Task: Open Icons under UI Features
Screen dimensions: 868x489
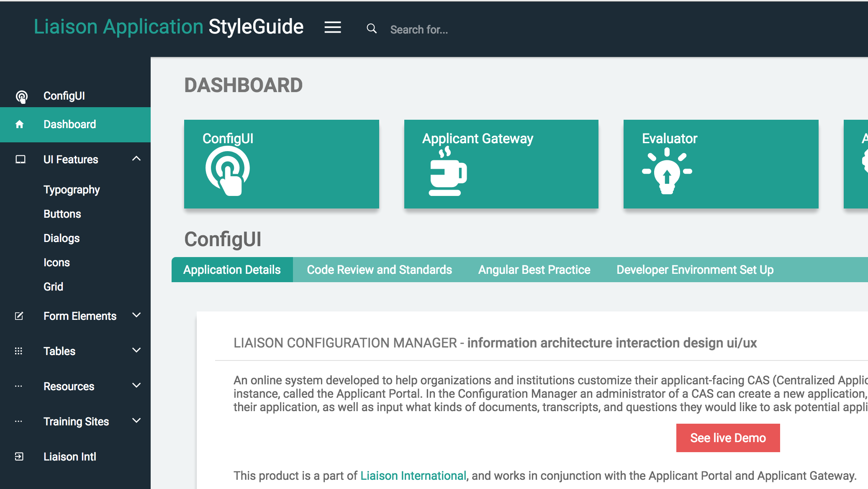Action: 56,263
